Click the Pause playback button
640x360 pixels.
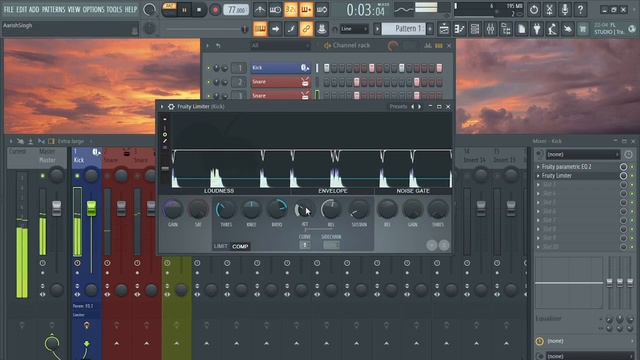pyautogui.click(x=184, y=10)
